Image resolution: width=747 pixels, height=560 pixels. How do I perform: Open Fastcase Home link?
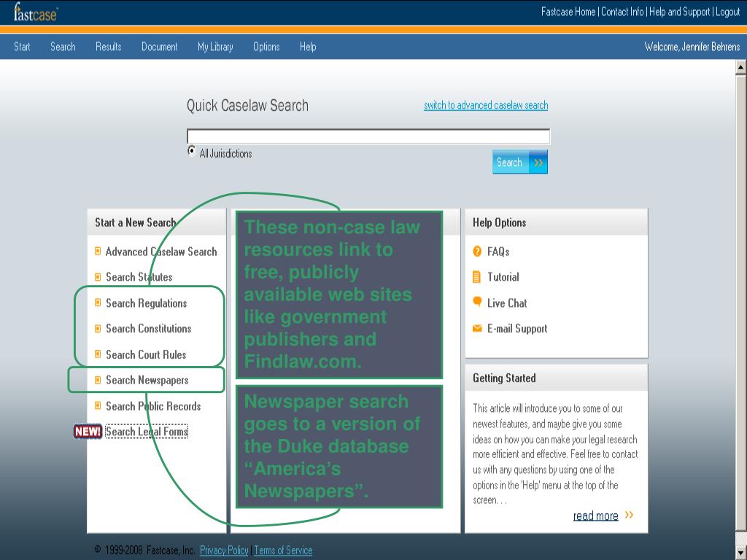[568, 12]
